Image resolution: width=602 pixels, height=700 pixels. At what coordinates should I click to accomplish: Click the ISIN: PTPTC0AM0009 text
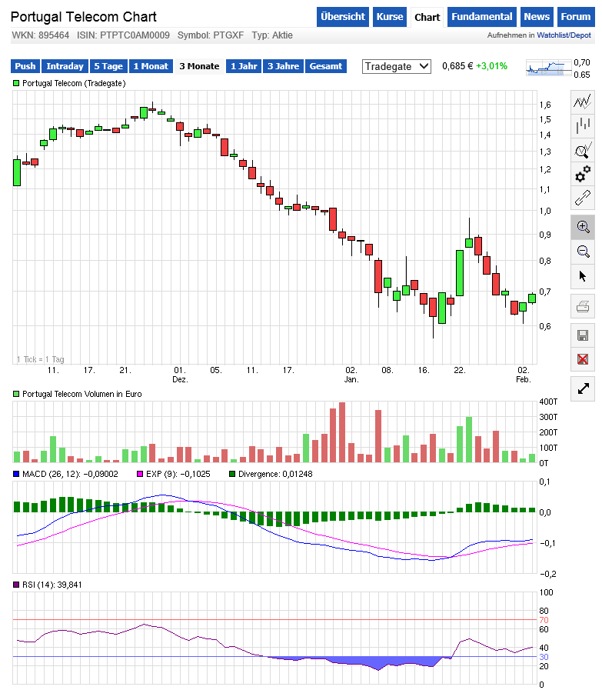point(123,35)
